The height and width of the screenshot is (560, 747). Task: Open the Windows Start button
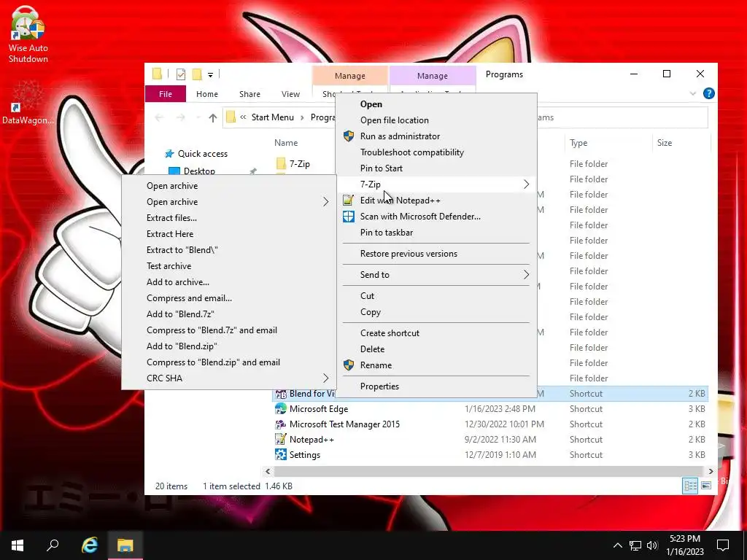(18, 545)
